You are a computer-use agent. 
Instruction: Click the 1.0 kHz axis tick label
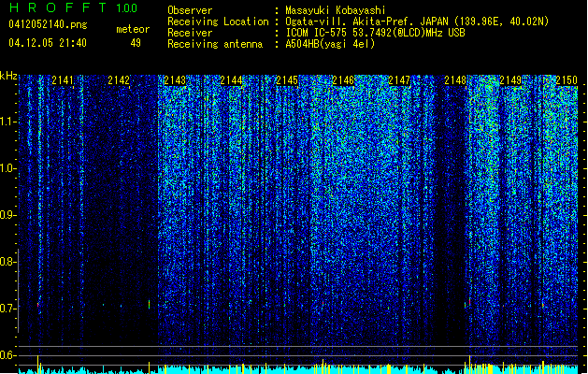[7, 168]
